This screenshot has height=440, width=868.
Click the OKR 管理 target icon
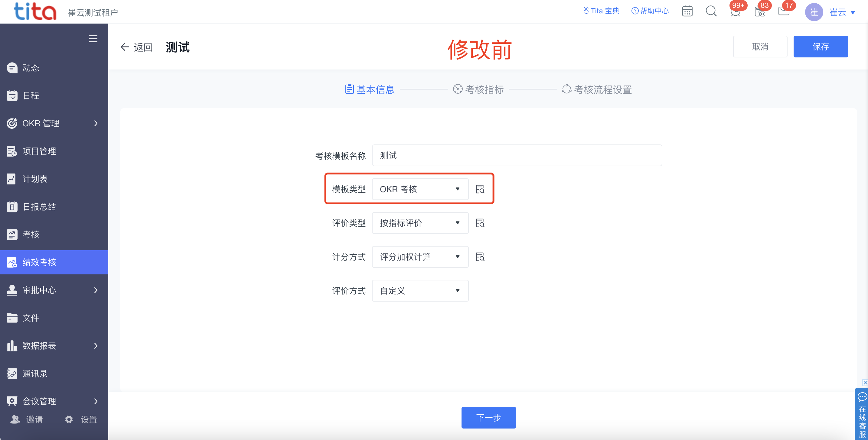pyautogui.click(x=12, y=123)
